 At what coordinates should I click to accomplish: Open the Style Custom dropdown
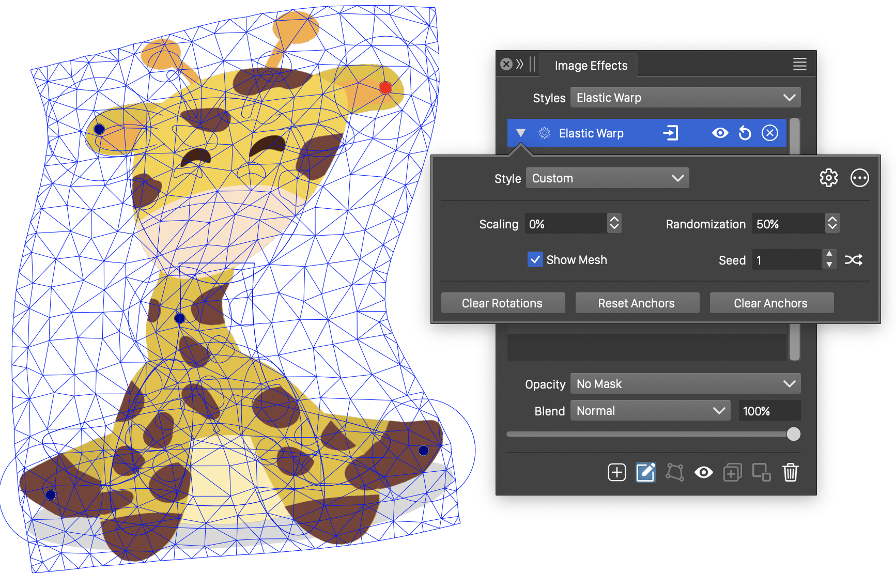pos(607,178)
